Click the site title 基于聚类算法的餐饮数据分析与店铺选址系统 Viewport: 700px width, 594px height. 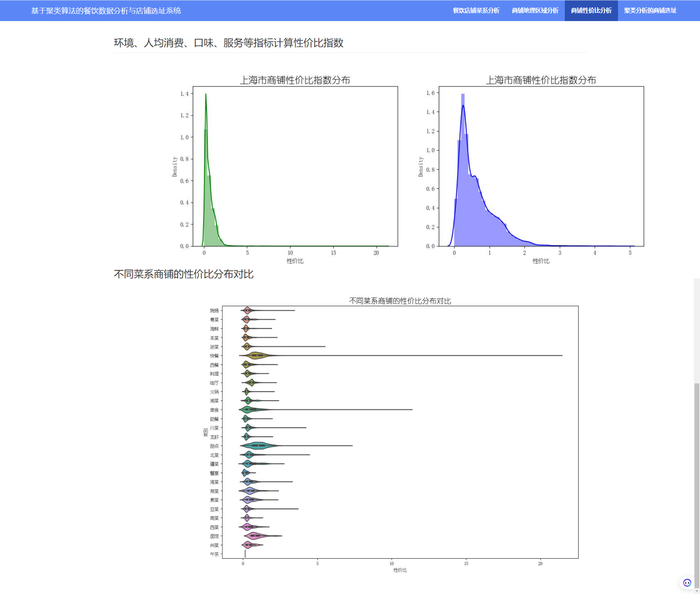click(x=106, y=10)
